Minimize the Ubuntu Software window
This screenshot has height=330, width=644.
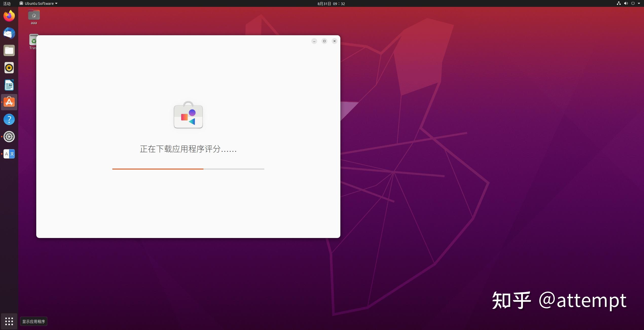314,41
